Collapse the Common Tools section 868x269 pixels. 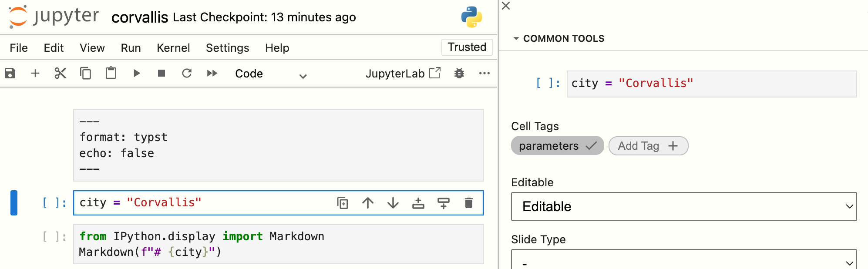pyautogui.click(x=516, y=39)
